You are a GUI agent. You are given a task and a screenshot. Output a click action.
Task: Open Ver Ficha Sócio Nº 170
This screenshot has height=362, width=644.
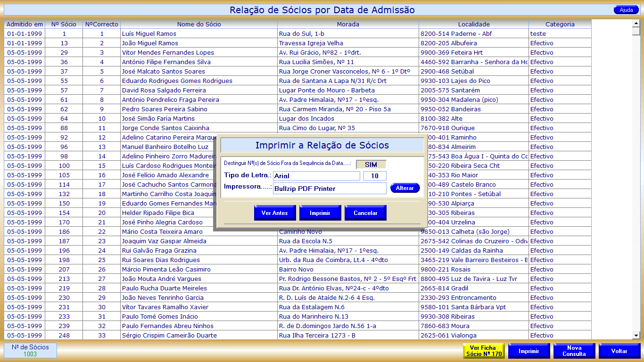point(483,351)
